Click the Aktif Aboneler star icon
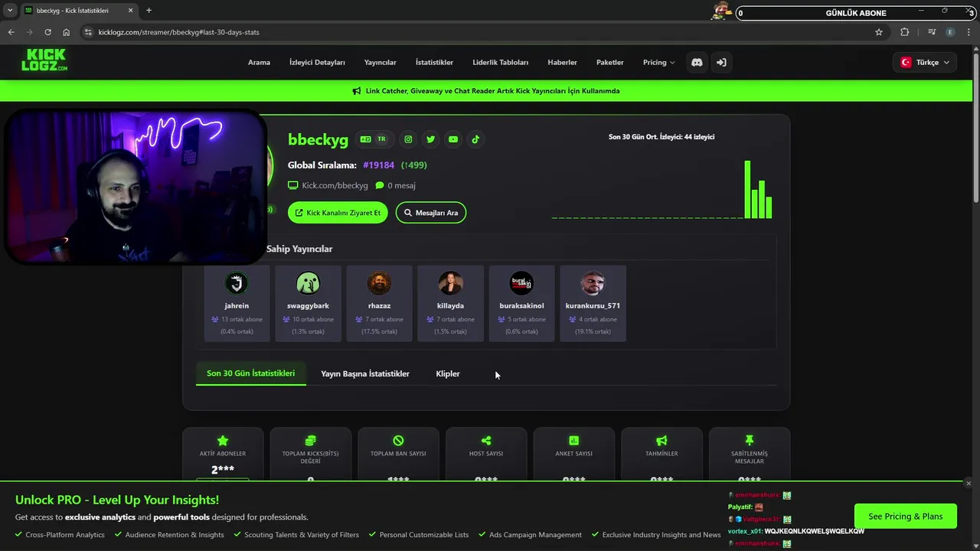The height and width of the screenshot is (551, 980). pos(223,441)
